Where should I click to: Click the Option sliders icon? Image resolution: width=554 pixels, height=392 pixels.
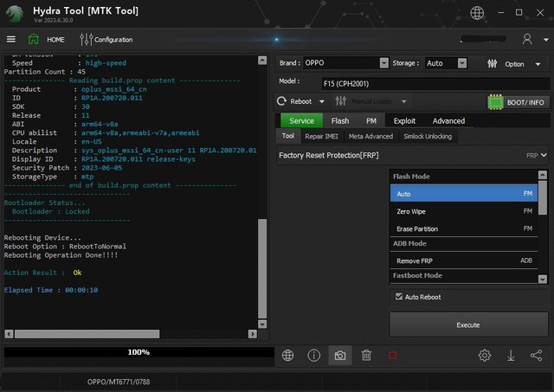point(492,64)
